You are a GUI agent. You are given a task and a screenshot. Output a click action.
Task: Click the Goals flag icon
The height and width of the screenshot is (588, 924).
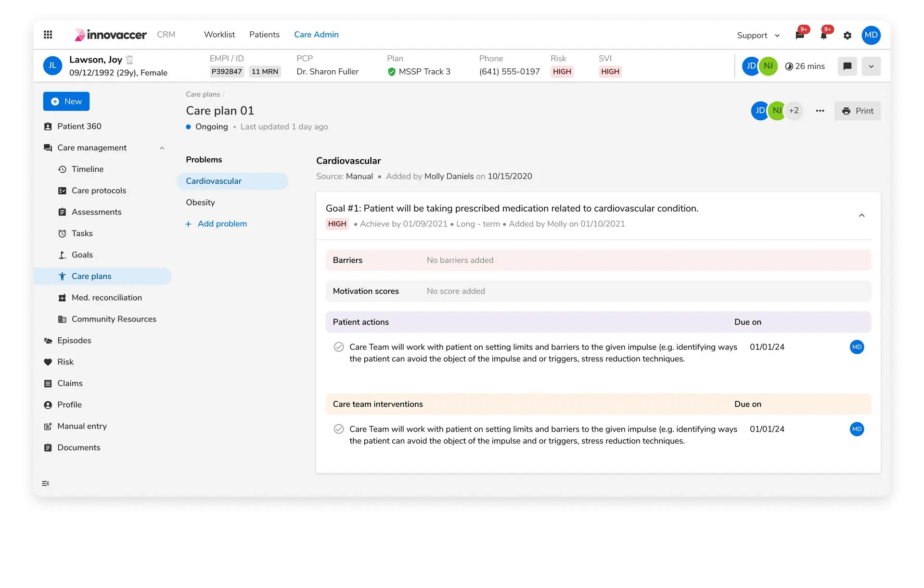[62, 255]
